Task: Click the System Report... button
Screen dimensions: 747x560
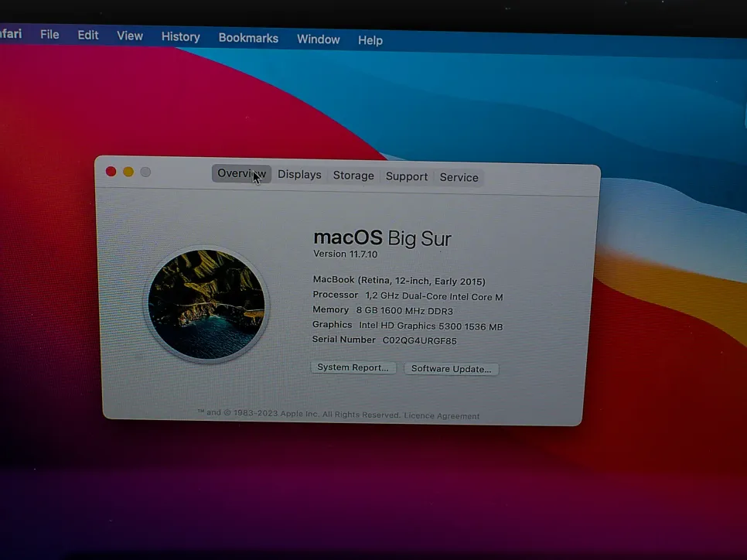Action: (353, 367)
